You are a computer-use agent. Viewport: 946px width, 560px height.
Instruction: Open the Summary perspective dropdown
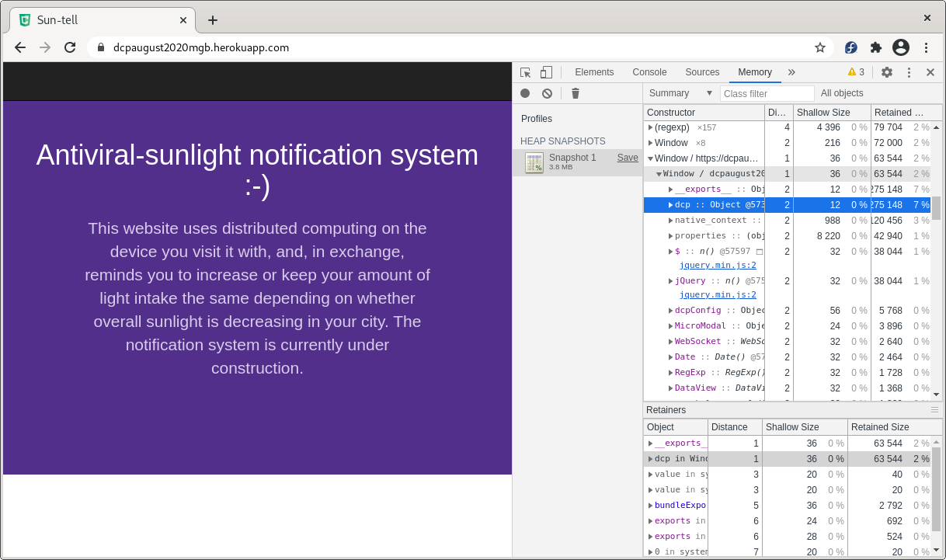[x=681, y=93]
